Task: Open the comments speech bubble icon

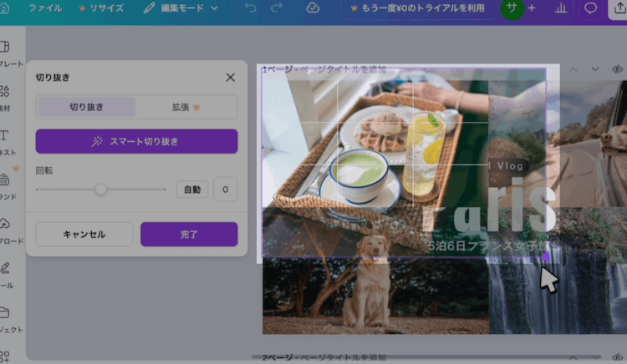Action: click(x=590, y=8)
